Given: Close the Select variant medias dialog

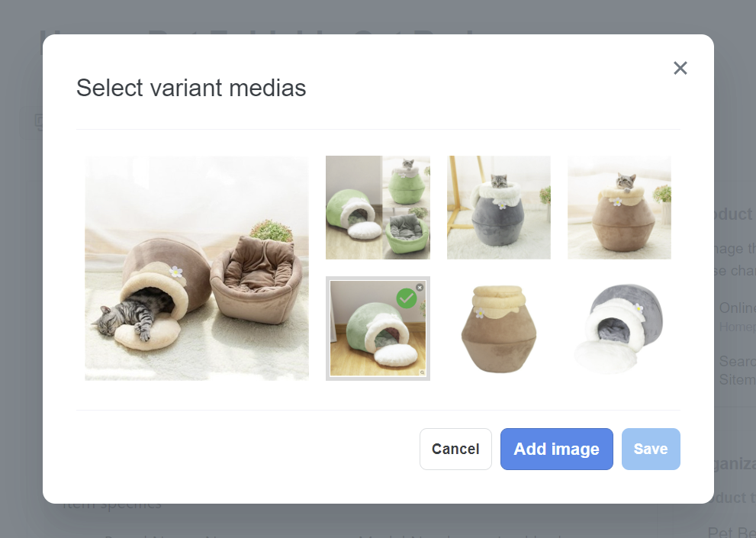Looking at the screenshot, I should coord(680,68).
